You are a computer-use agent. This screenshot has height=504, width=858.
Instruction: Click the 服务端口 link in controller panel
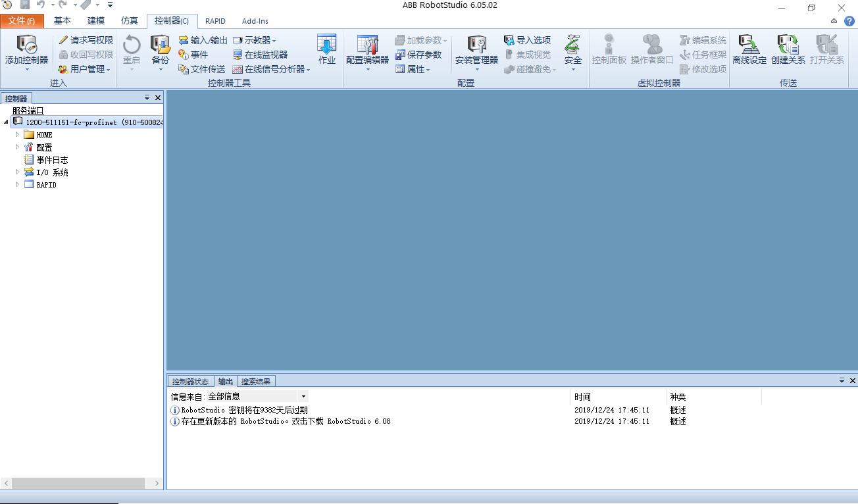[28, 110]
